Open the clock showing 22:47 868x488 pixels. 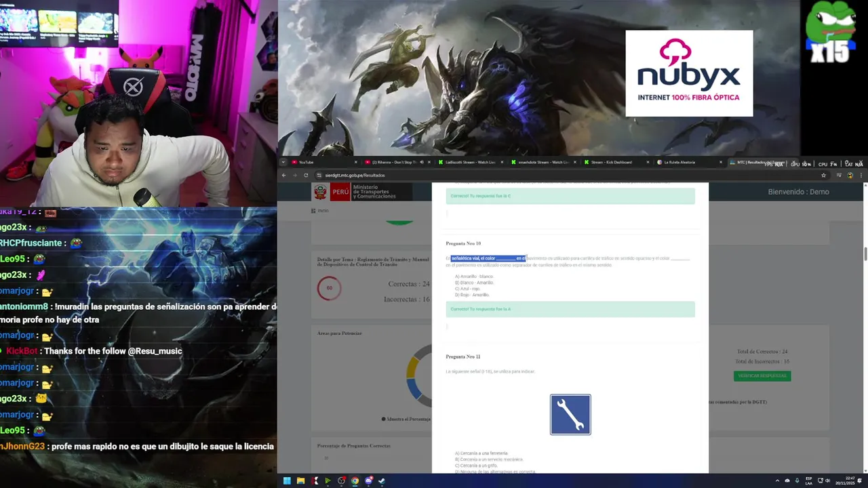pyautogui.click(x=846, y=481)
